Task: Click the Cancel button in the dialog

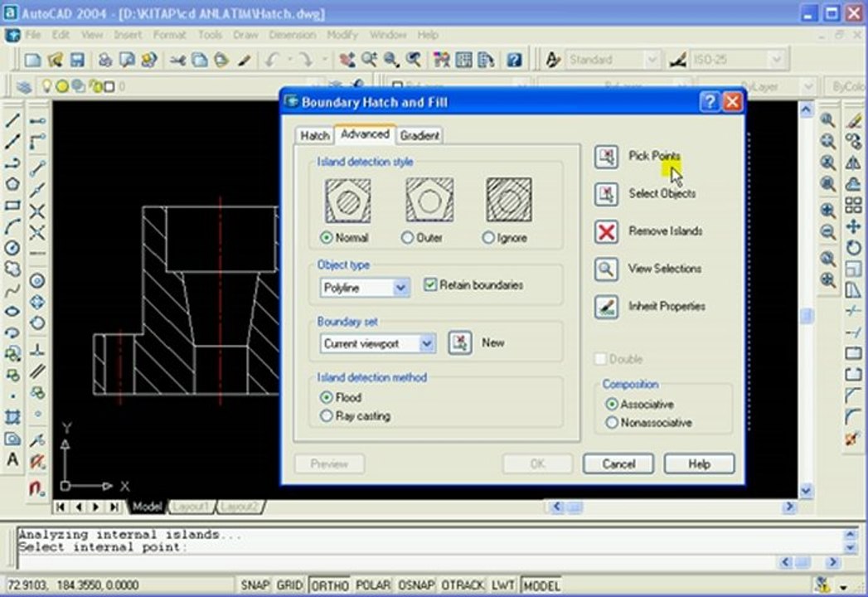Action: [618, 464]
